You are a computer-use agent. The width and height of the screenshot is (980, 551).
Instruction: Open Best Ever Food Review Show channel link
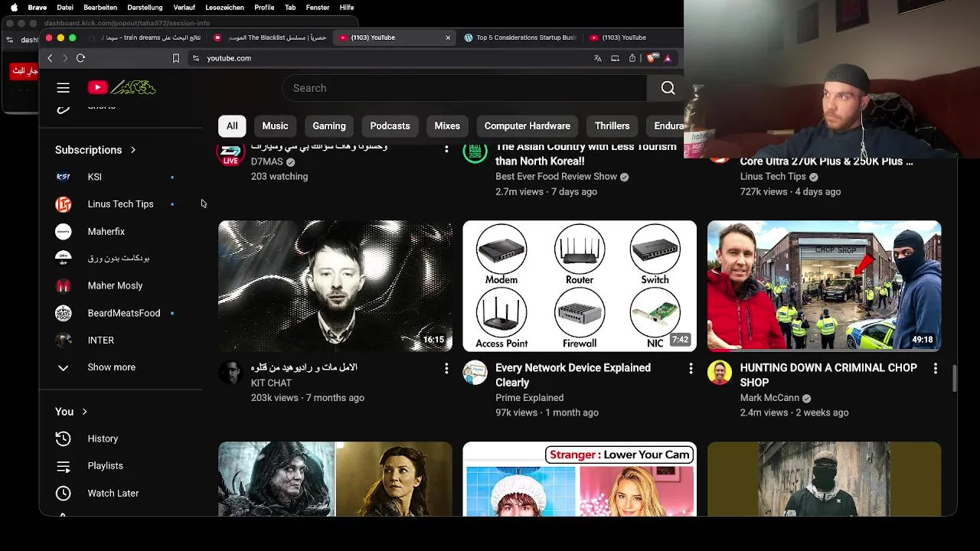[x=556, y=177]
